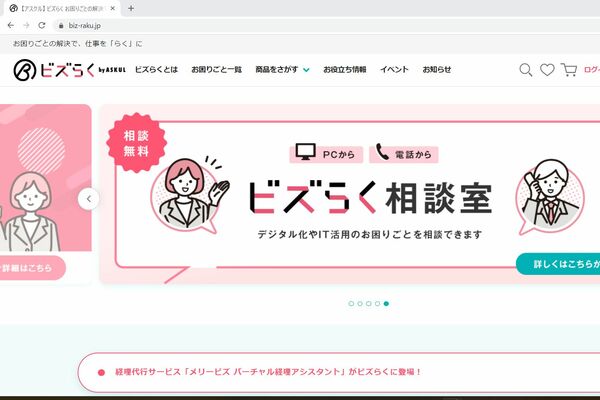
Task: Close the ビズらく browser tab
Action: point(112,8)
